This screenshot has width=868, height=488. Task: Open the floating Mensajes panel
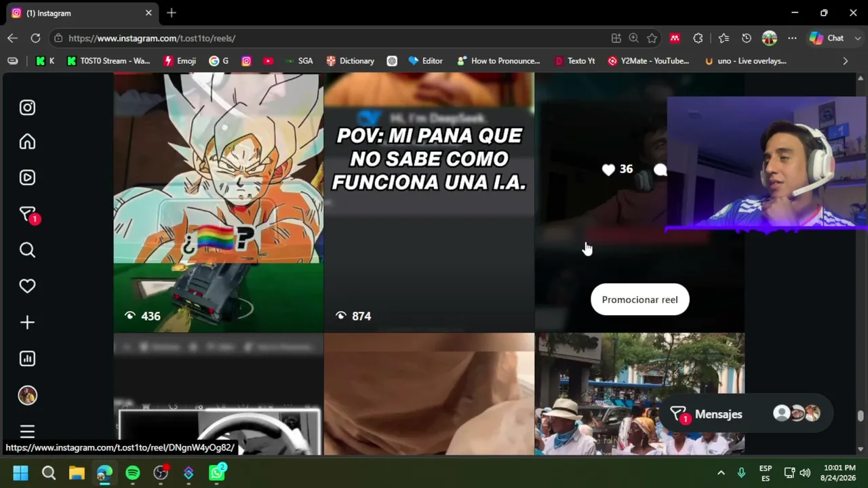(745, 414)
